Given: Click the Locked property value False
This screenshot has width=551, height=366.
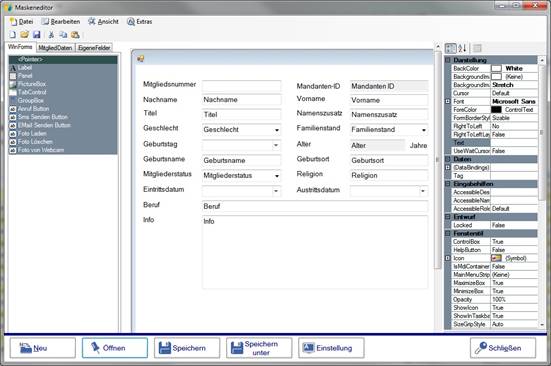Looking at the screenshot, I should pyautogui.click(x=514, y=225).
